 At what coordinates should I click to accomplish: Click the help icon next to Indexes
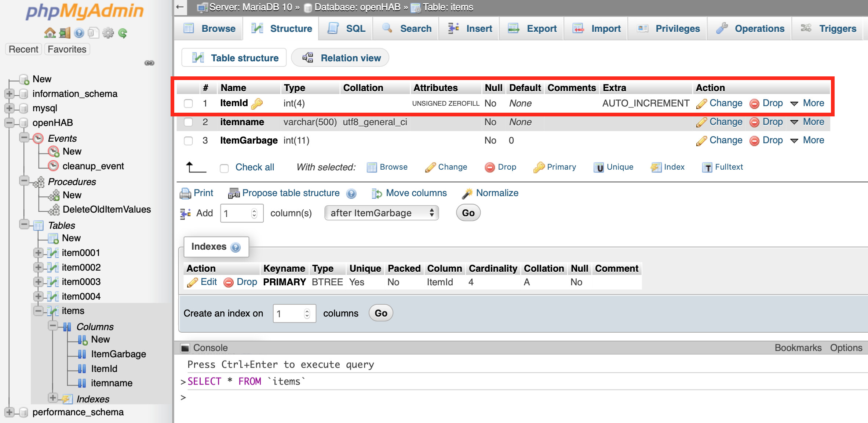(x=236, y=247)
